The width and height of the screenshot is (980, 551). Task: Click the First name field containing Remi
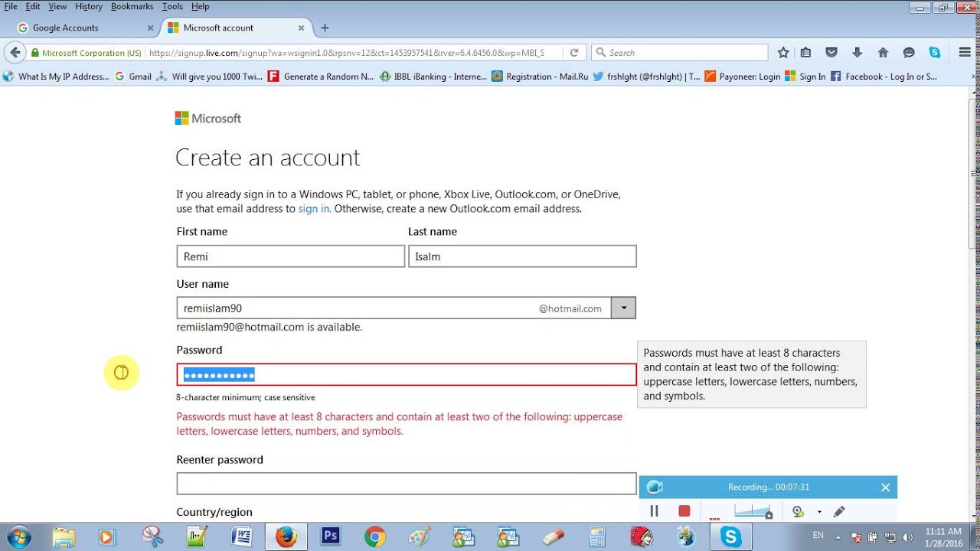[291, 256]
